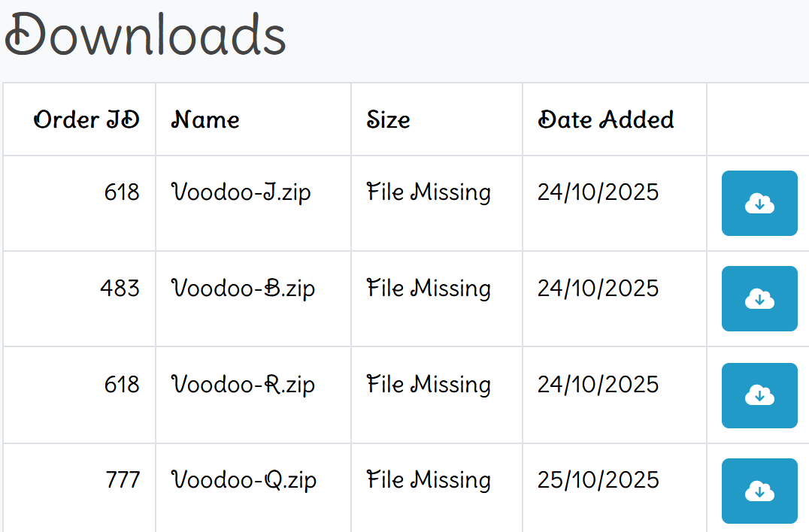Click File Missing text in Voodoo-B.zip row
Image resolution: width=809 pixels, height=532 pixels.
[429, 289]
